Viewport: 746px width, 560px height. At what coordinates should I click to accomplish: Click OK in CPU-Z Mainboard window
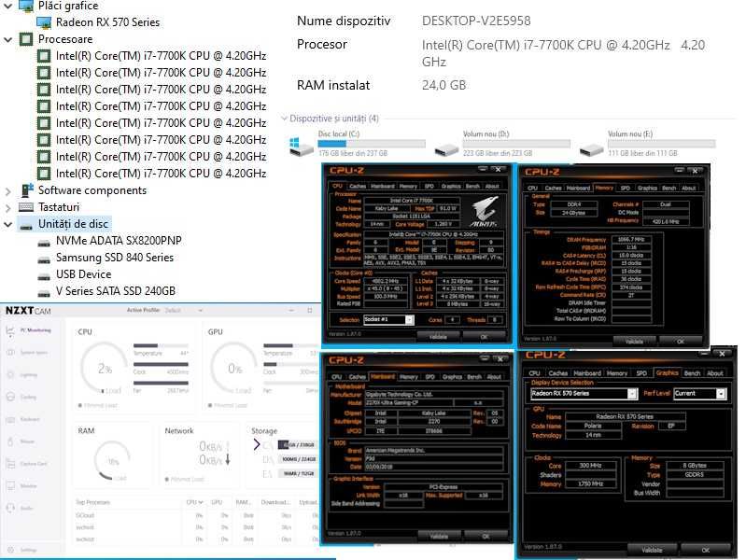click(486, 536)
